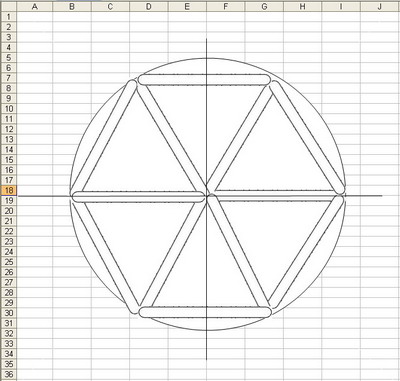This screenshot has height=381, width=400.
Task: Select row 25 header
Action: 8,262
